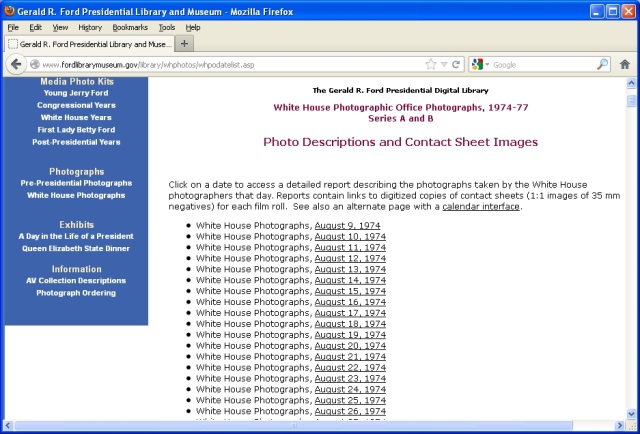Open the Help menu
Image resolution: width=640 pixels, height=434 pixels.
point(193,27)
